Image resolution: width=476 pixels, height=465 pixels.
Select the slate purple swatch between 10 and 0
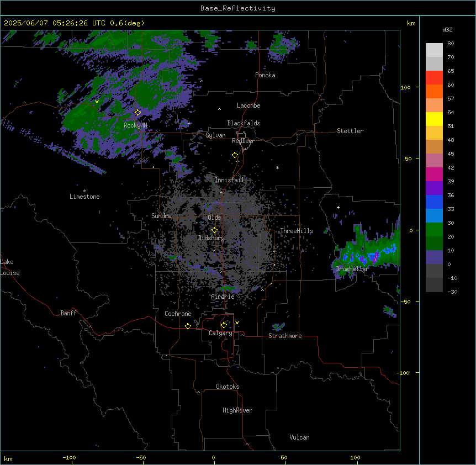434,257
